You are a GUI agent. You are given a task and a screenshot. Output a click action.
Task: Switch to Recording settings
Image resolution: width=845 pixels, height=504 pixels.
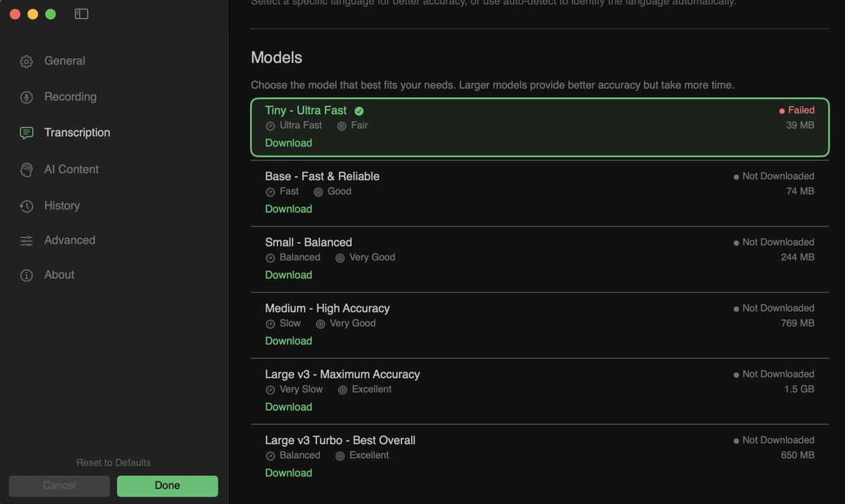click(x=70, y=97)
